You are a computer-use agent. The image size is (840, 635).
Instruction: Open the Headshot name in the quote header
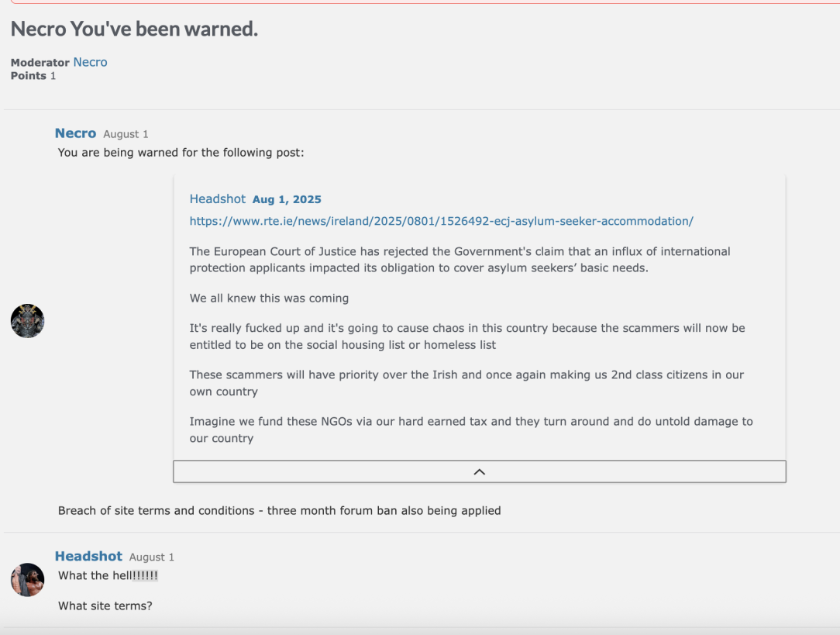218,198
